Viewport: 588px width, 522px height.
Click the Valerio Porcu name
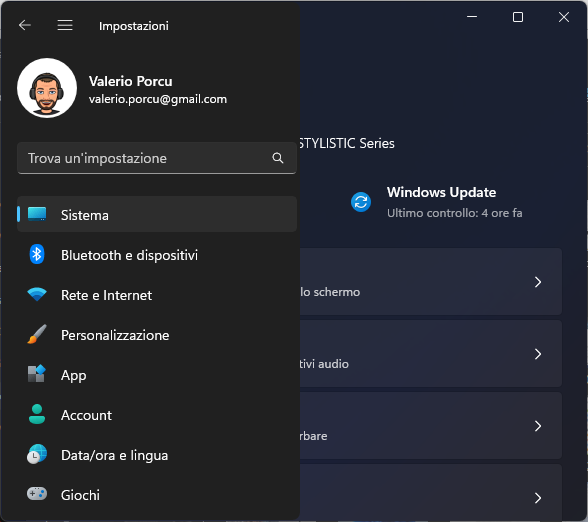tap(130, 81)
